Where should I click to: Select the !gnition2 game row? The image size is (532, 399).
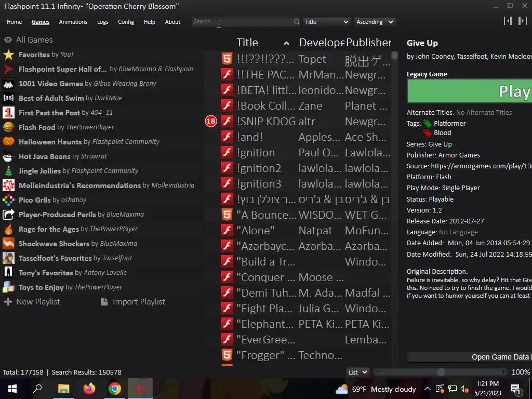(298, 168)
